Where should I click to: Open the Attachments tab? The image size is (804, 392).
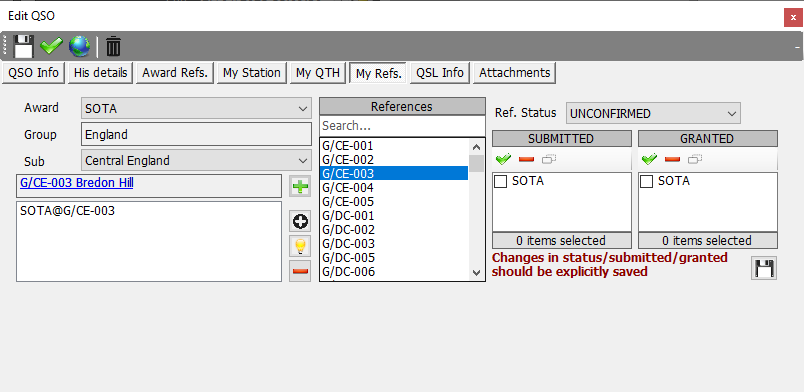[514, 73]
